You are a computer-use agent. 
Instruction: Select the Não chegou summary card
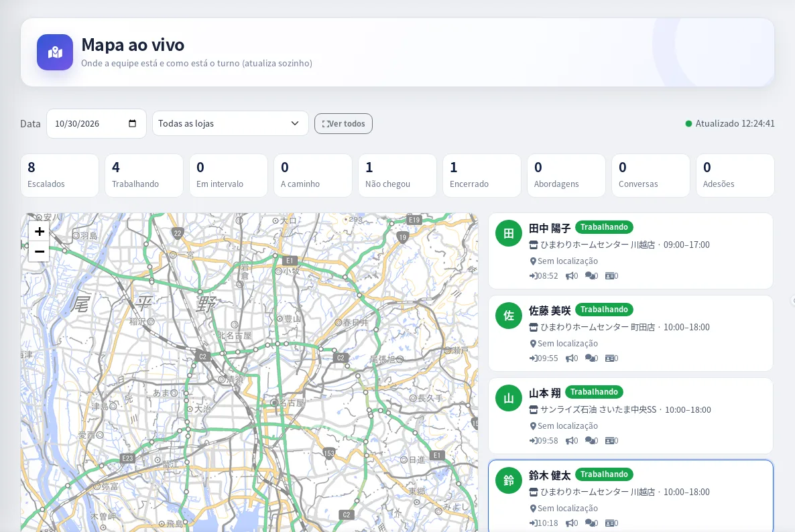tap(397, 176)
